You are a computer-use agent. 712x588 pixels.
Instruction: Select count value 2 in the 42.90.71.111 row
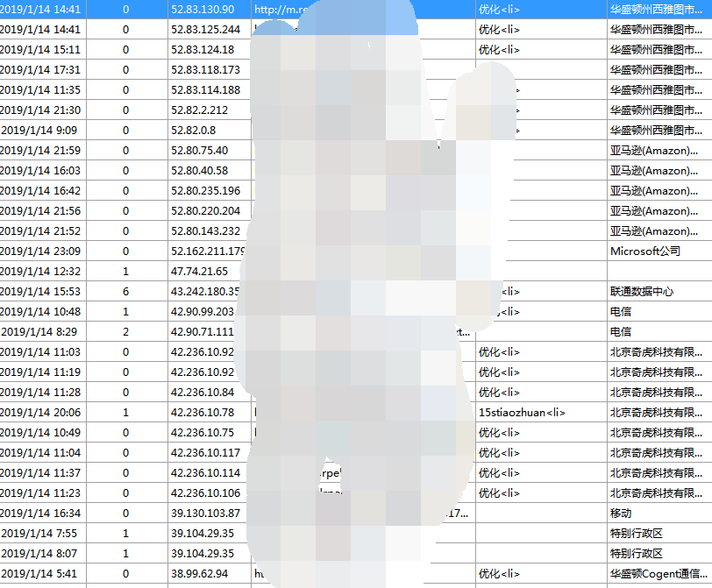125,332
